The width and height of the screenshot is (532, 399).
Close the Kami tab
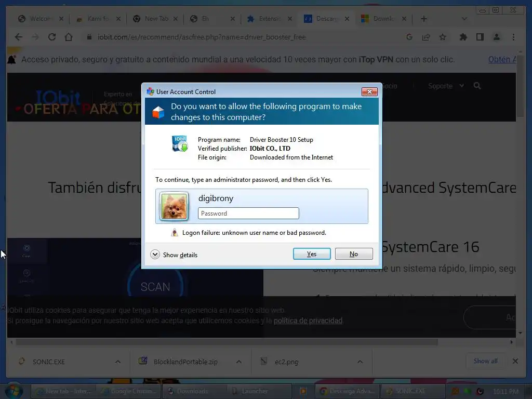pyautogui.click(x=118, y=19)
